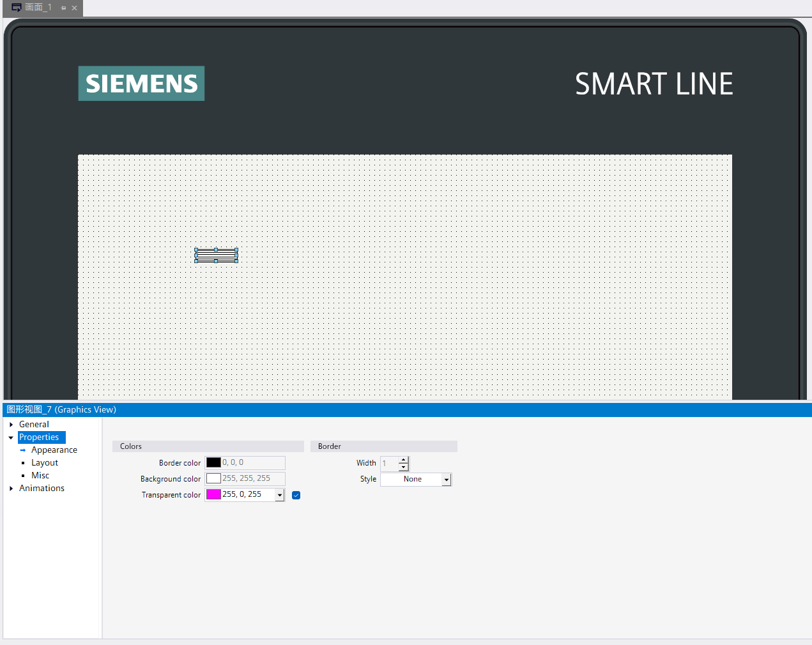Viewport: 812px width, 645px height.
Task: Click the black Border color swatch
Action: (213, 462)
